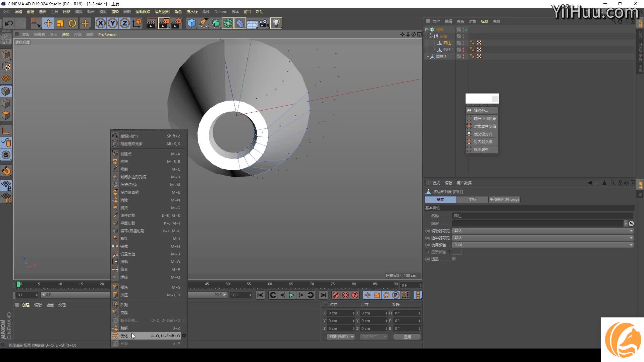Select 圆柱 object in object manager
Viewport: 644px width, 362px height.
click(x=447, y=43)
